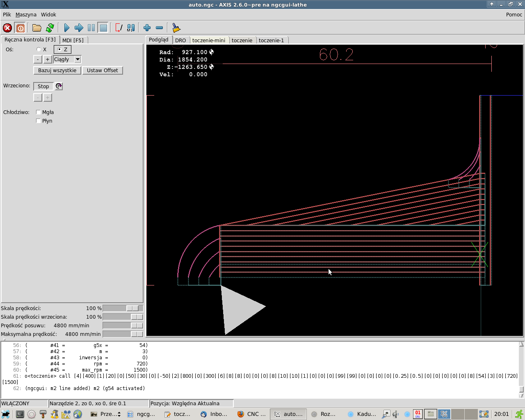Toggle block delete skip-lines icon
Viewport: 525px width, 420px height.
click(x=119, y=28)
